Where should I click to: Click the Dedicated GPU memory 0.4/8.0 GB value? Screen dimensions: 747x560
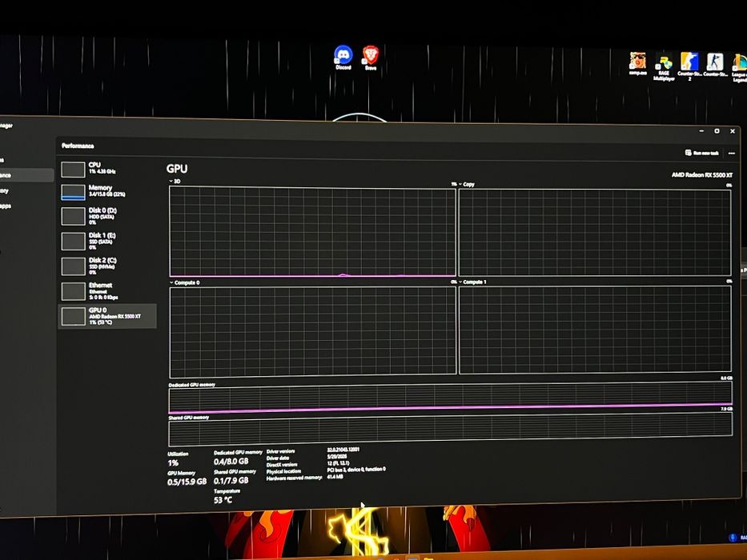231,462
